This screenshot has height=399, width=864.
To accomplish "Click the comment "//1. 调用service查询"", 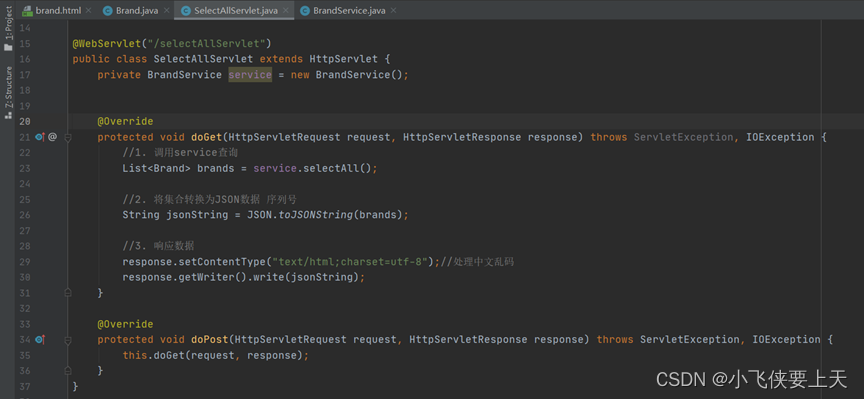I will click(x=180, y=153).
